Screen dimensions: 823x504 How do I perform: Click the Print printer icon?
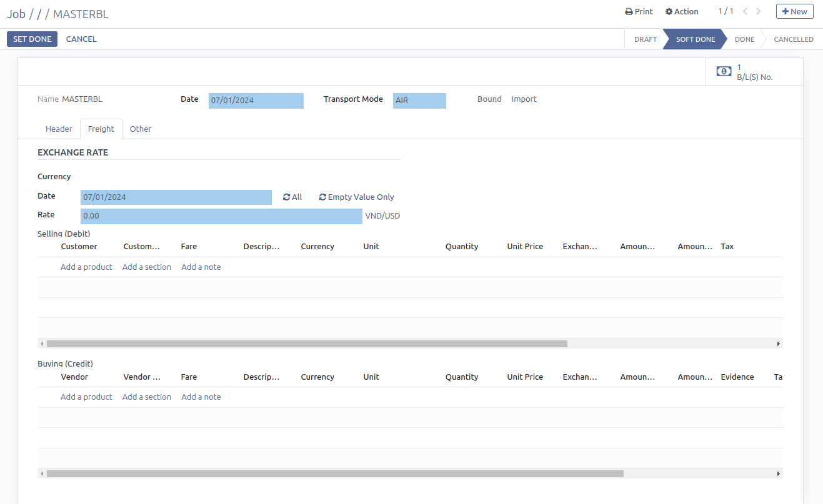point(629,12)
